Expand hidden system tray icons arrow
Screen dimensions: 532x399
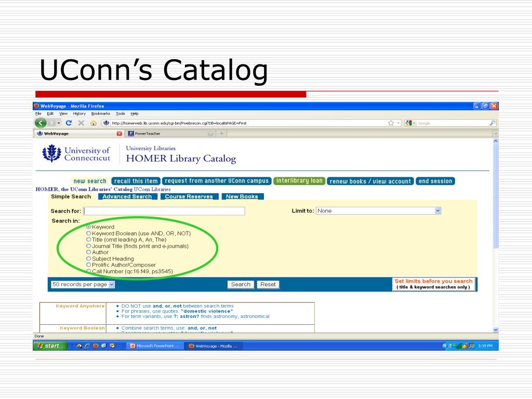[x=445, y=345]
